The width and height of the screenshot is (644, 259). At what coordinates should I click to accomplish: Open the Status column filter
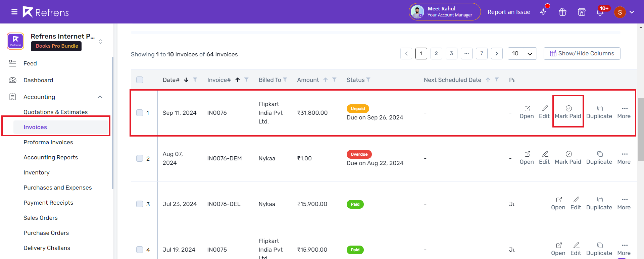click(368, 80)
